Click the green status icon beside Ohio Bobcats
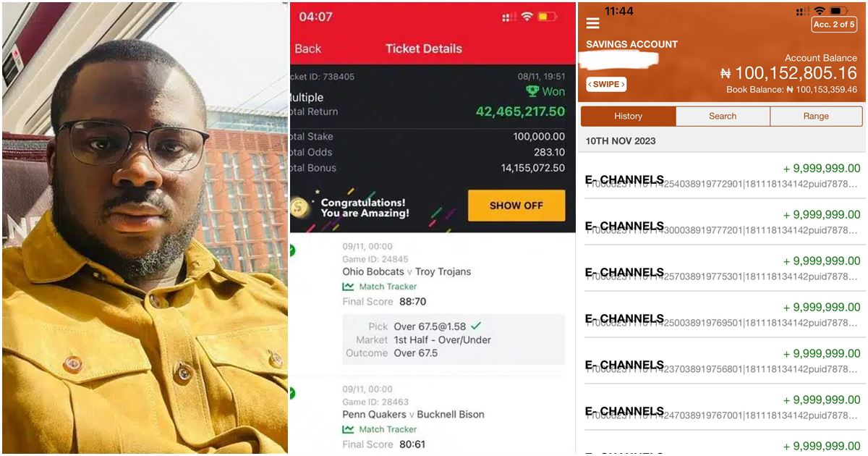Image resolution: width=868 pixels, height=456 pixels. (x=292, y=250)
